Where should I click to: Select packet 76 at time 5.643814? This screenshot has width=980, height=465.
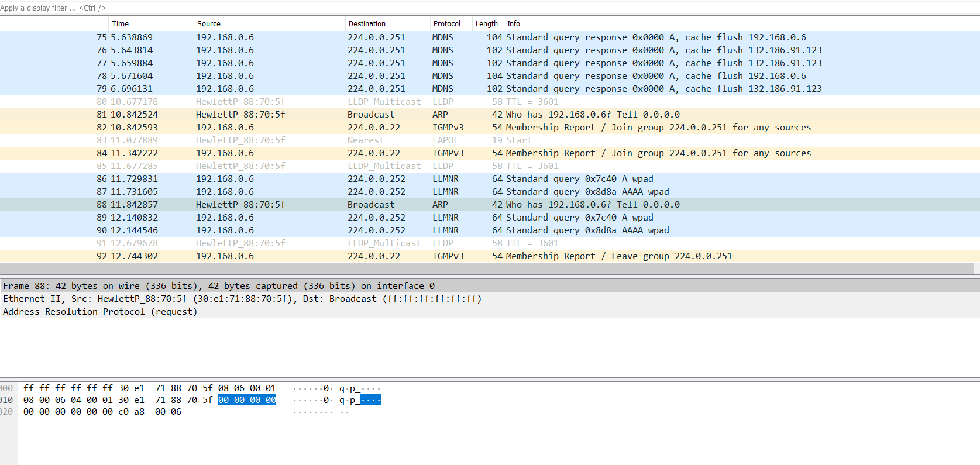pyautogui.click(x=490, y=50)
